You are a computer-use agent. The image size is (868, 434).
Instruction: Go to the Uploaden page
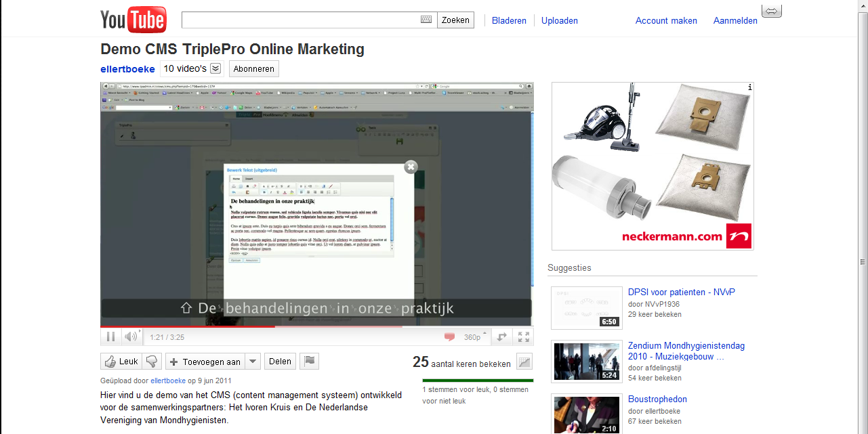[x=559, y=20]
